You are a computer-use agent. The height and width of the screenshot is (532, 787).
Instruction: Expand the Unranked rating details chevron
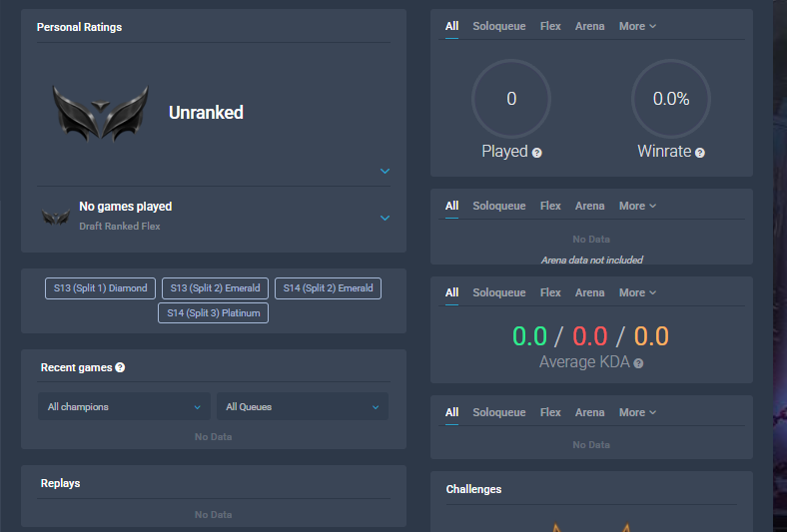[x=385, y=171]
